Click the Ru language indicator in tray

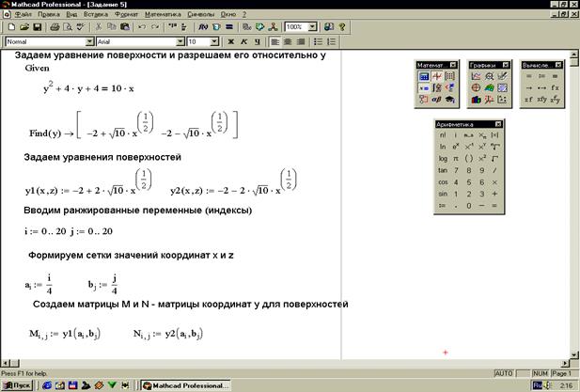point(538,385)
